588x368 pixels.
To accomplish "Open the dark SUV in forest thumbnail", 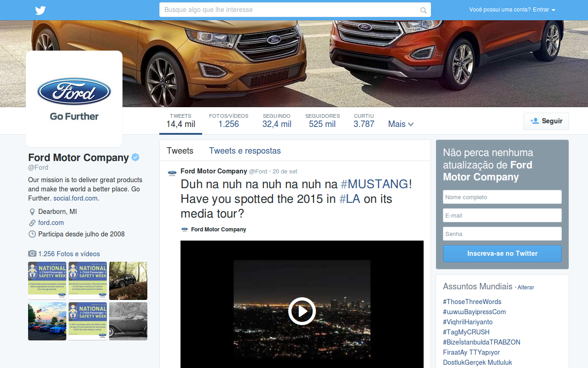I will [x=128, y=281].
